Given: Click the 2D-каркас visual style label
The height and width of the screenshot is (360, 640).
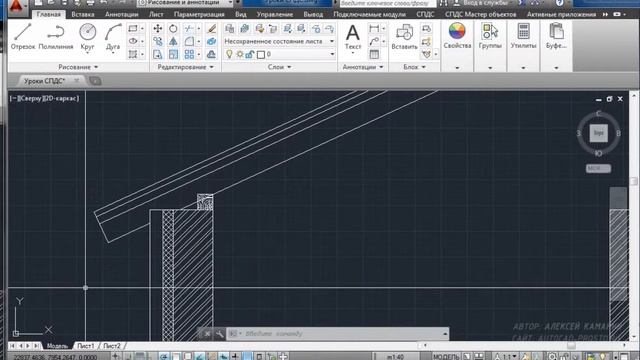Looking at the screenshot, I should tap(61, 98).
